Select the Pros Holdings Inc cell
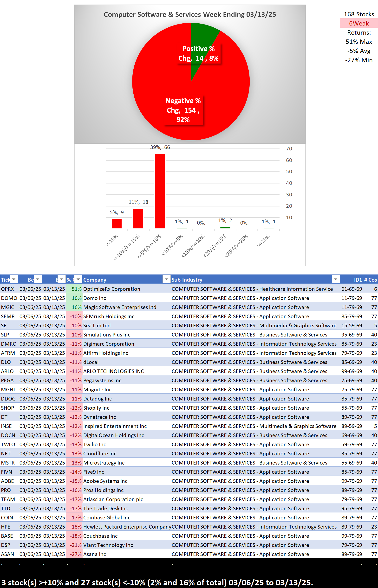This screenshot has height=588, width=378. (127, 490)
